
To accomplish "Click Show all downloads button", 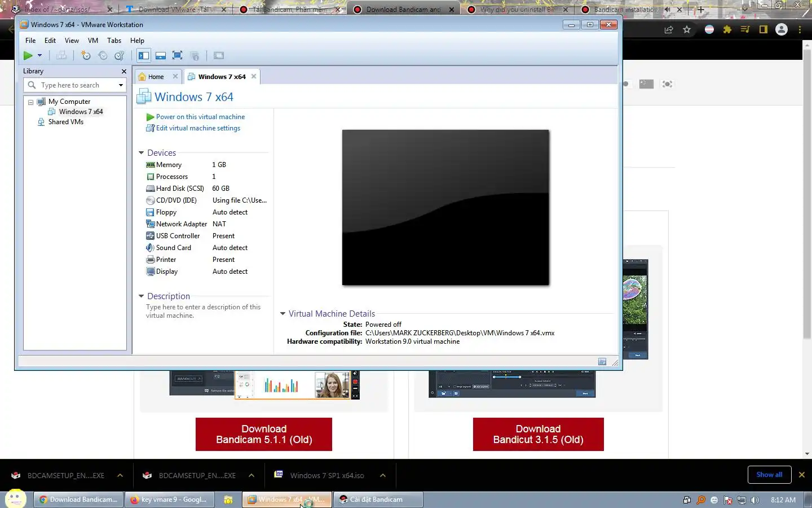I will (769, 475).
